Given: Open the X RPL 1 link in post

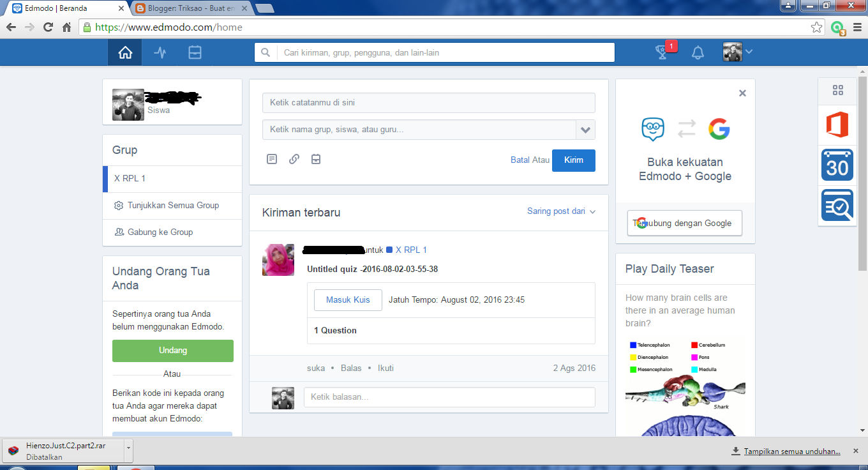Looking at the screenshot, I should [411, 250].
